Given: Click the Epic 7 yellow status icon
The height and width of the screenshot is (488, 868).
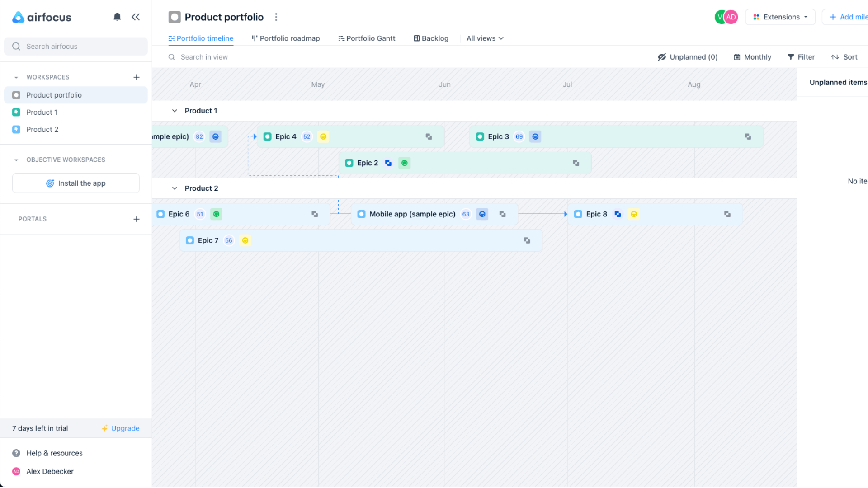Looking at the screenshot, I should pyautogui.click(x=245, y=240).
